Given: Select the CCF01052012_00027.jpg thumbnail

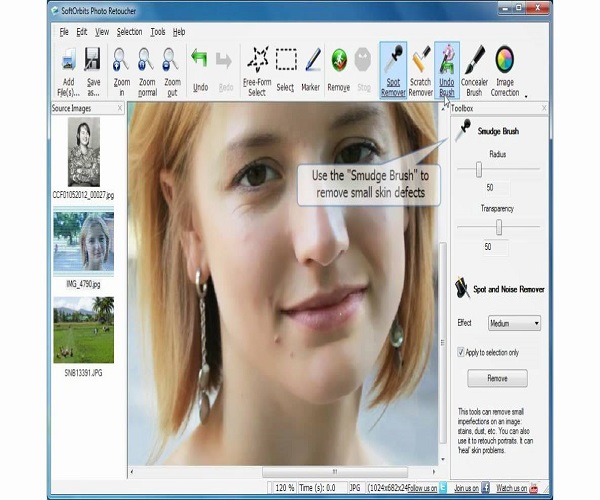Looking at the screenshot, I should (84, 152).
